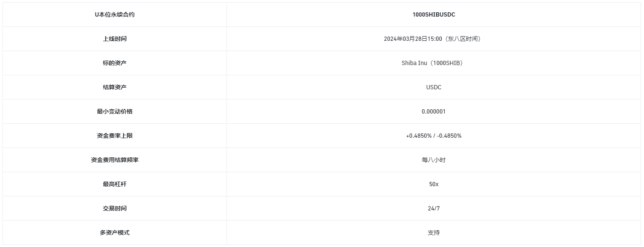Click the U本位永续合约 header cell

115,14
